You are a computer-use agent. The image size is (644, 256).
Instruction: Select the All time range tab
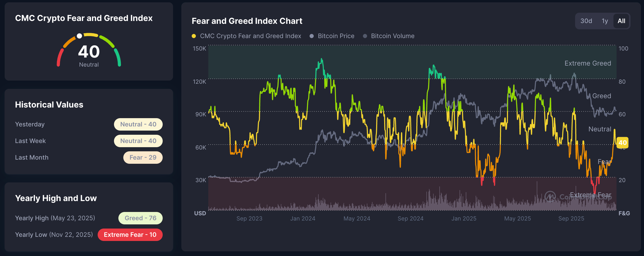click(x=621, y=21)
